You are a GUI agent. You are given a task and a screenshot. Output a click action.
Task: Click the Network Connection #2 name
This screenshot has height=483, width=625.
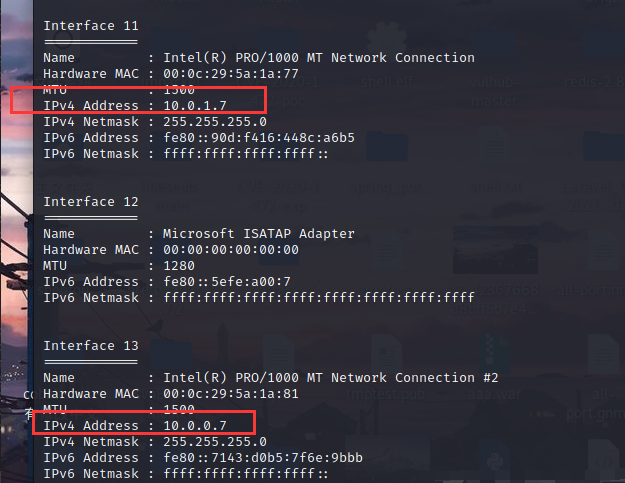tap(330, 378)
